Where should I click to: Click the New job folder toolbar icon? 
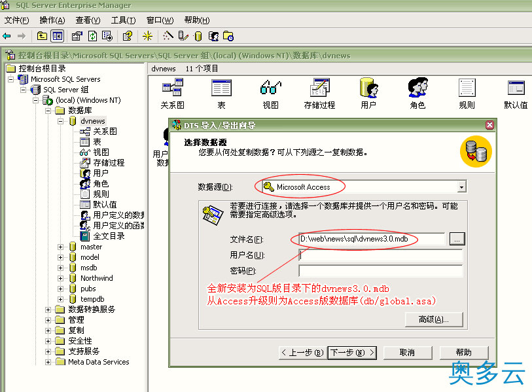228,36
